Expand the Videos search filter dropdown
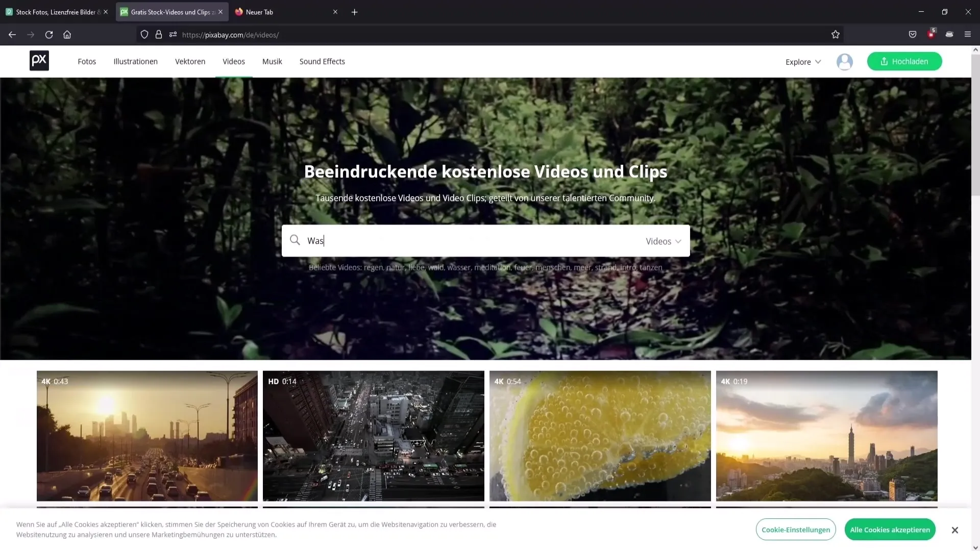 [x=663, y=241]
